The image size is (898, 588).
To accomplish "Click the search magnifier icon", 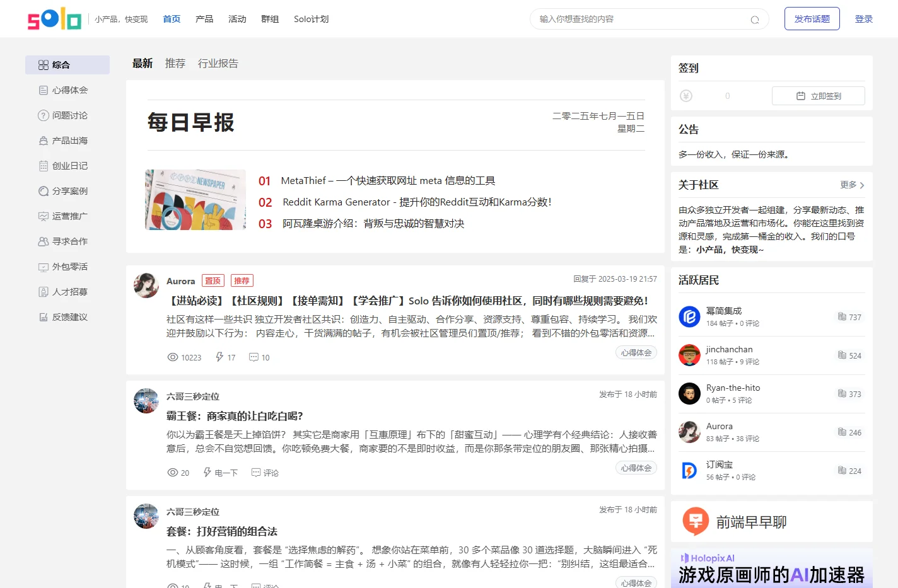I will tap(755, 20).
